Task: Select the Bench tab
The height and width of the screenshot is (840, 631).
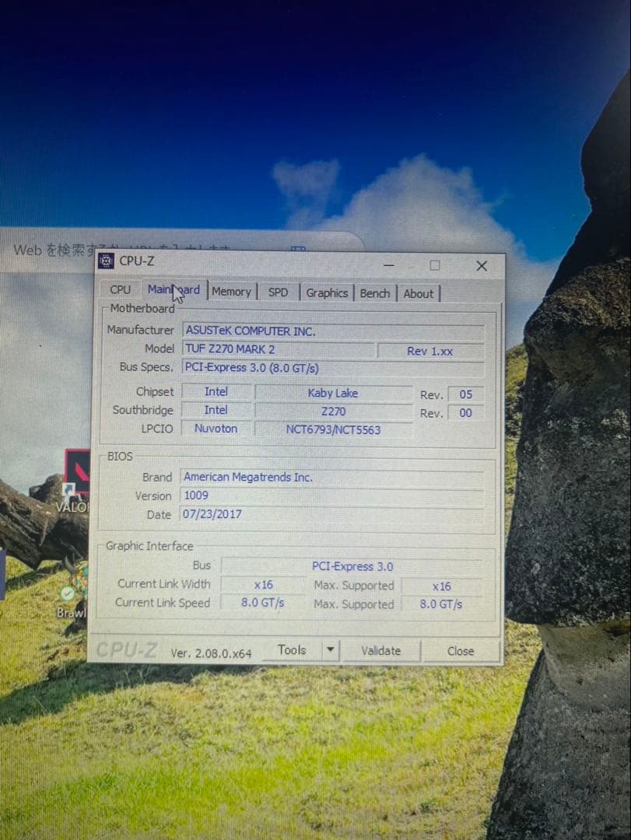Action: [x=375, y=293]
